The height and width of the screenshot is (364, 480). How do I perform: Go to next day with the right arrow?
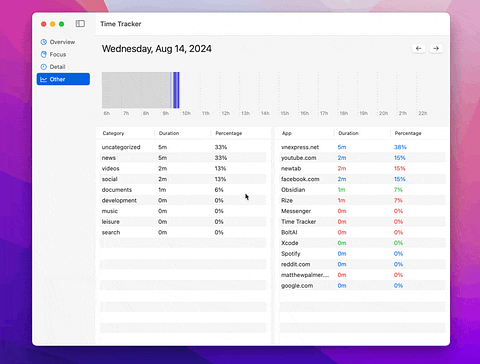(x=436, y=48)
